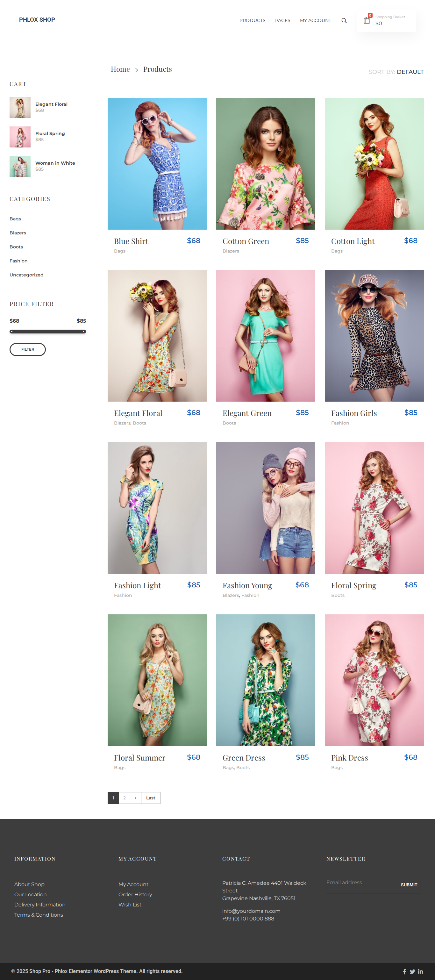
Task: Go to page 2 in pagination
Action: click(124, 798)
